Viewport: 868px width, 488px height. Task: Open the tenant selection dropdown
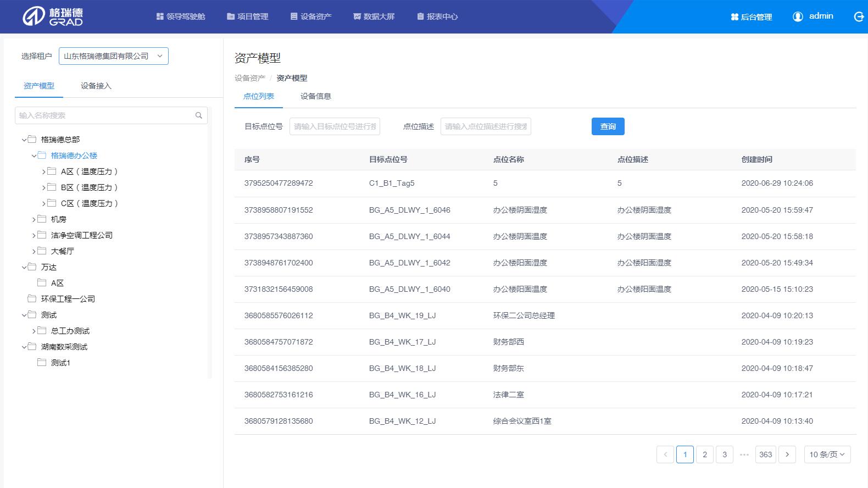113,56
